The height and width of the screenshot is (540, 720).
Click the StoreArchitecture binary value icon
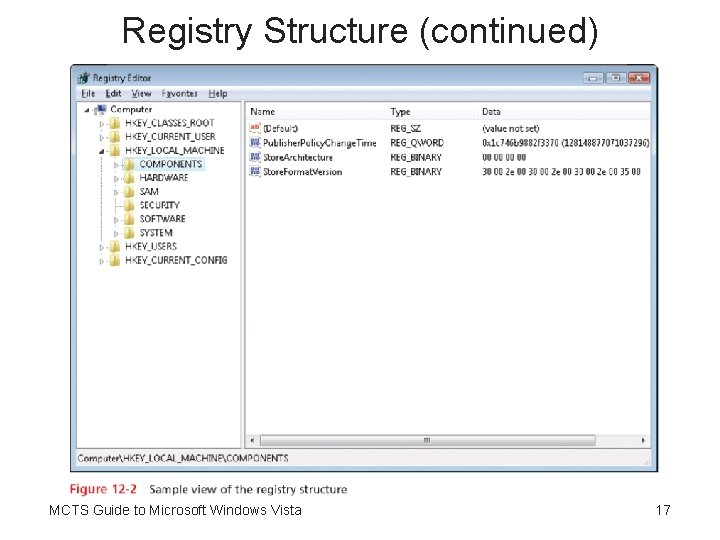255,157
